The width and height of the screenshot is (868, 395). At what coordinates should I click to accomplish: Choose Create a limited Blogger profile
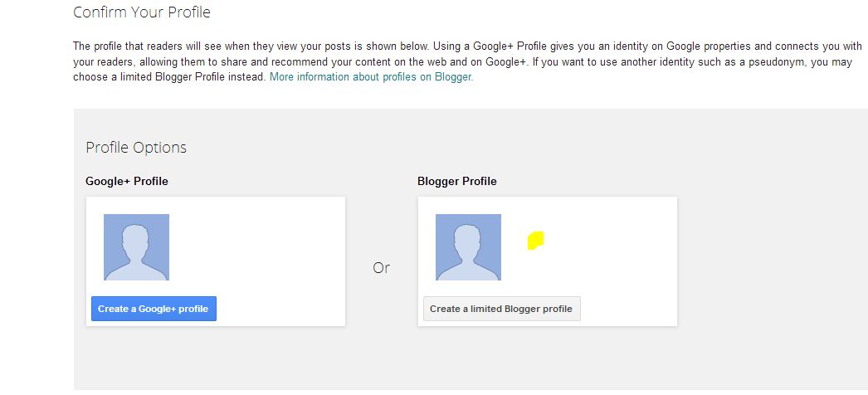point(501,309)
